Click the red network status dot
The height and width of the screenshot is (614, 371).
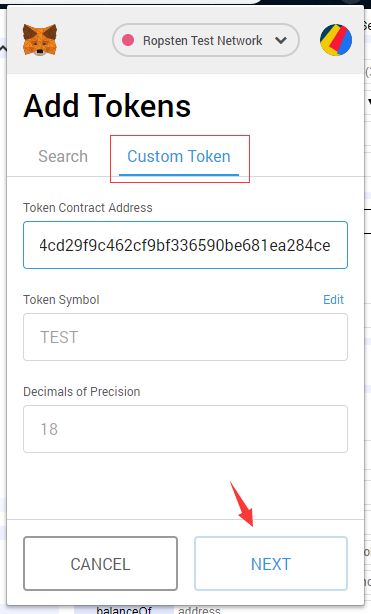point(128,40)
